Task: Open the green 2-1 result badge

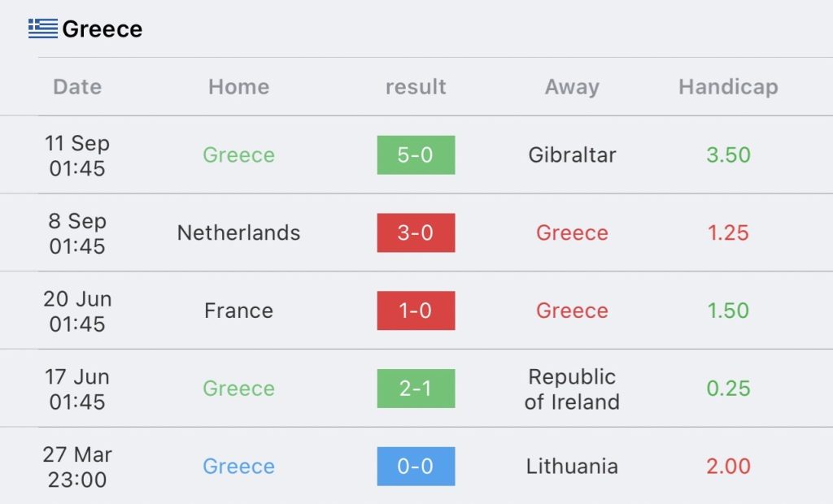Action: pyautogui.click(x=416, y=389)
